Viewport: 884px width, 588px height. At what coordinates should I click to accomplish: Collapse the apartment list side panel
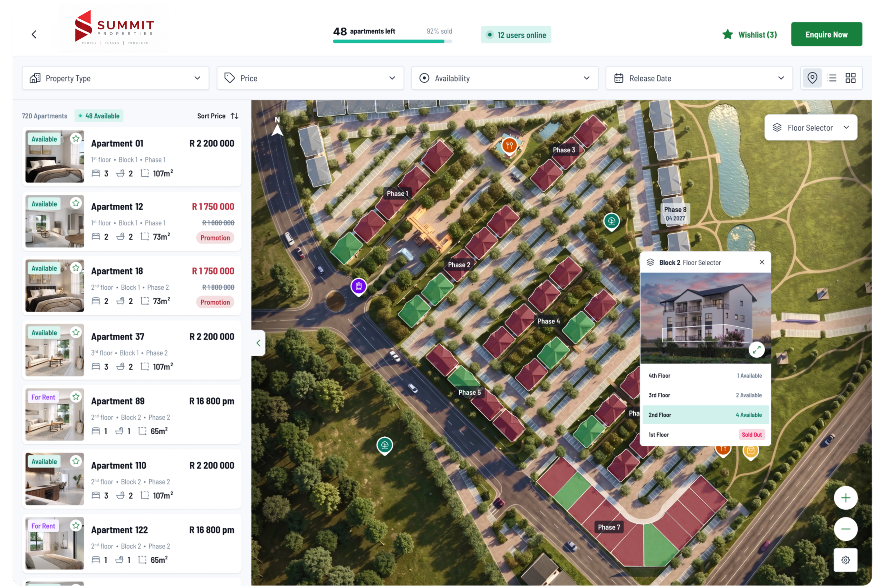258,343
